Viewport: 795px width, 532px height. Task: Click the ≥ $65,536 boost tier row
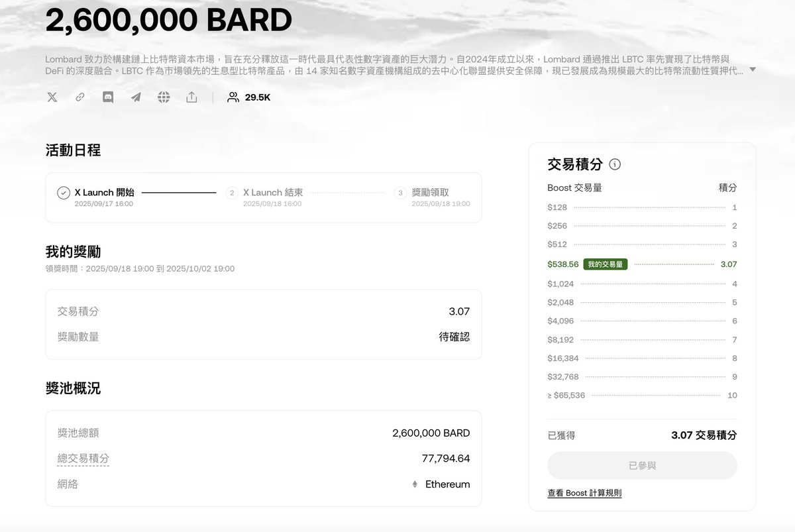point(642,396)
